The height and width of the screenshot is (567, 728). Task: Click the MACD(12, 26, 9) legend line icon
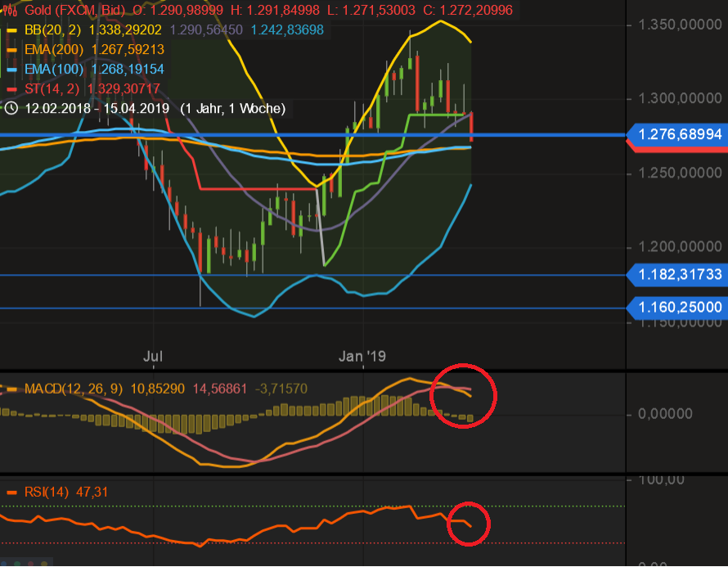tap(13, 389)
